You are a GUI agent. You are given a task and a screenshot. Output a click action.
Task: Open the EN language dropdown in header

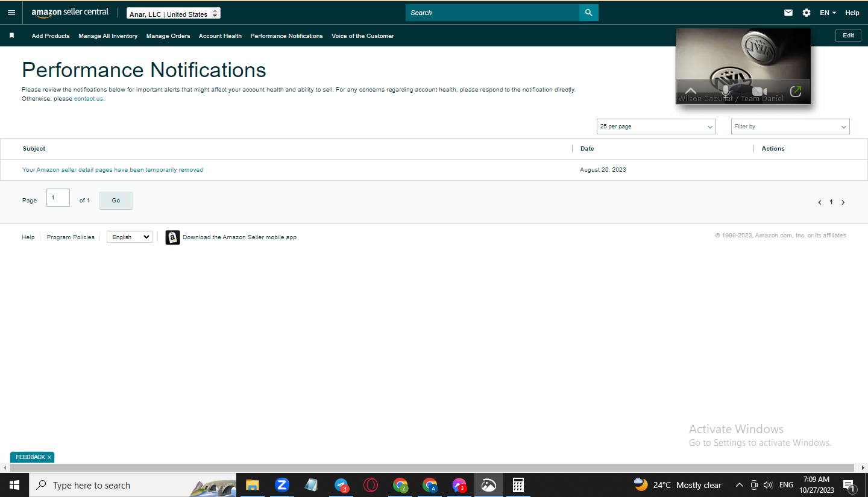828,13
